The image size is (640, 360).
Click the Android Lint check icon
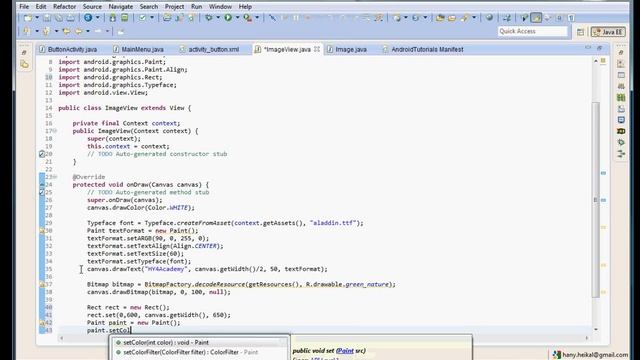[142, 18]
